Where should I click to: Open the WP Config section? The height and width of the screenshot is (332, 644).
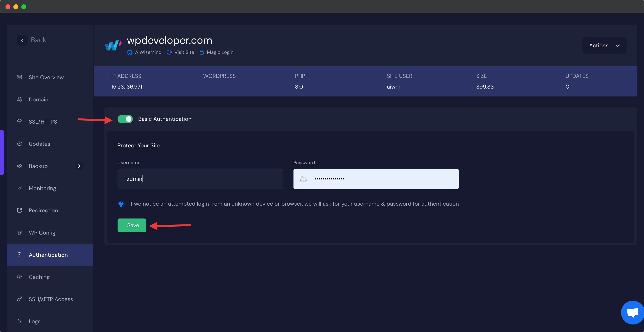pos(42,233)
